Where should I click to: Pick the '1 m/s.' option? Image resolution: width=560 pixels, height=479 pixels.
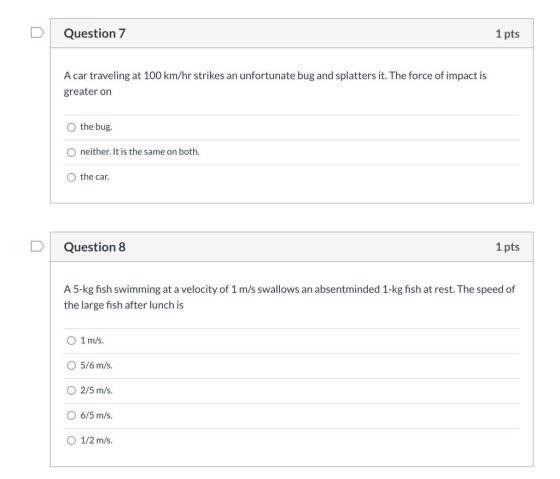(x=71, y=340)
